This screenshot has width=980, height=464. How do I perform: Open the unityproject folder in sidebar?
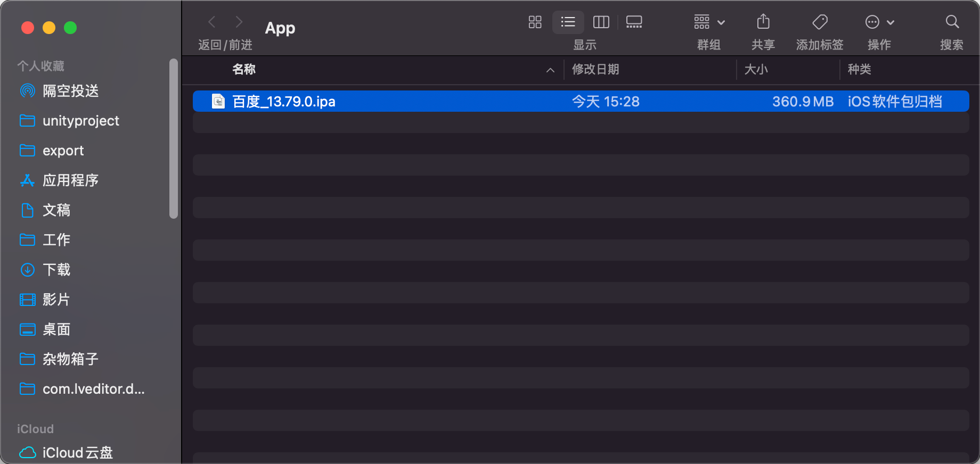click(81, 121)
